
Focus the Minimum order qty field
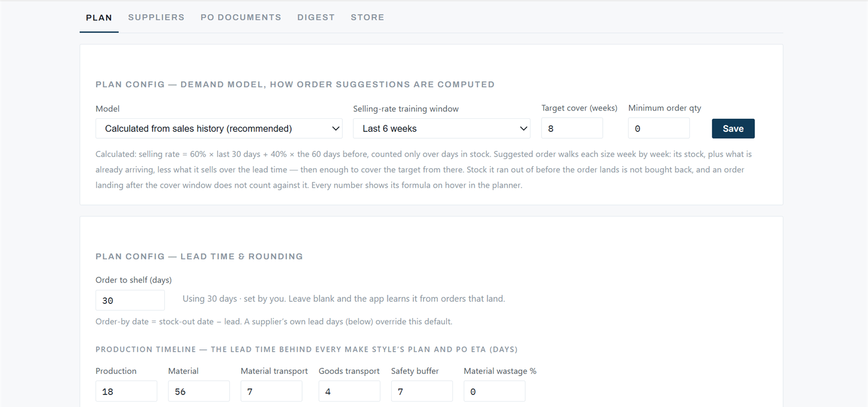click(x=659, y=129)
